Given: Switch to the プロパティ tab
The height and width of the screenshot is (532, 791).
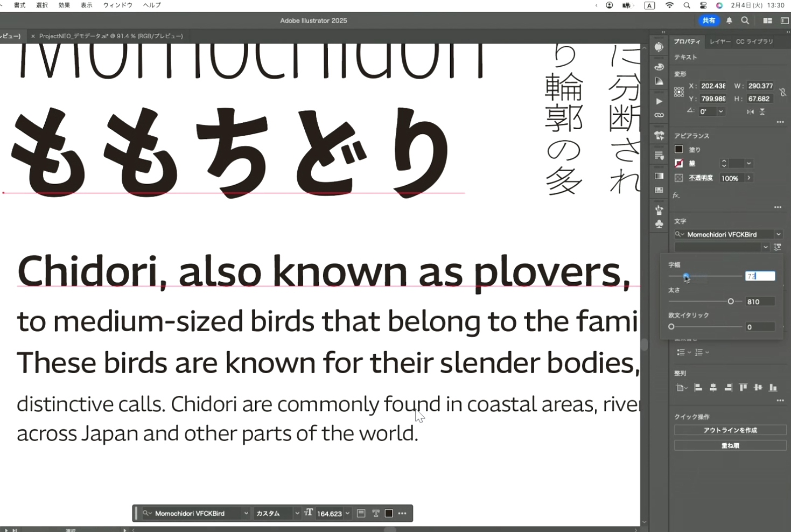Looking at the screenshot, I should click(687, 41).
